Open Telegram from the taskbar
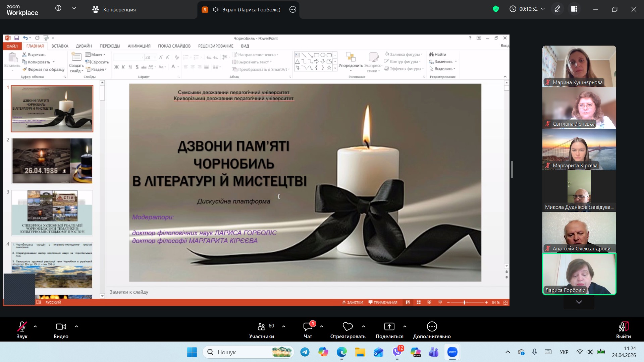Viewport: 644px width, 362px height. click(x=305, y=352)
